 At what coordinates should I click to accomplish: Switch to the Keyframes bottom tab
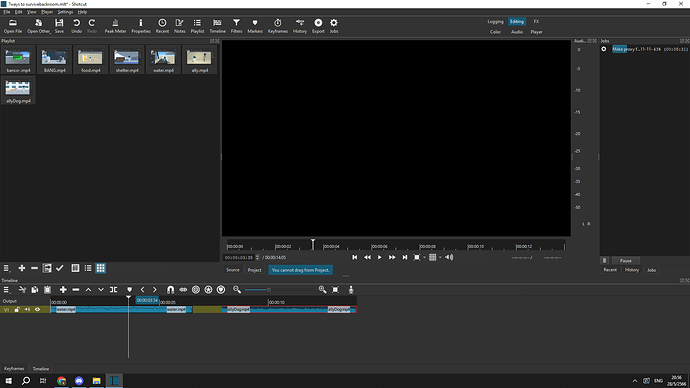point(14,369)
